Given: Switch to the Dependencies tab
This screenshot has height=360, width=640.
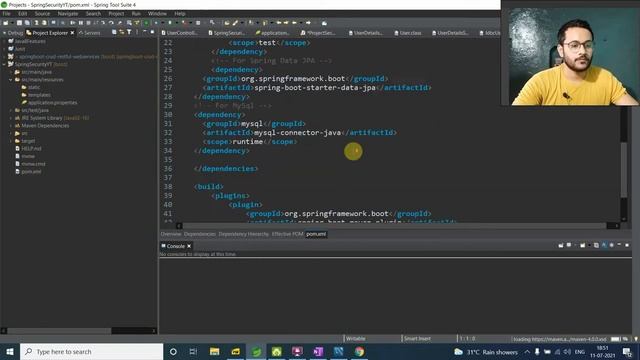Looking at the screenshot, I should (x=200, y=234).
